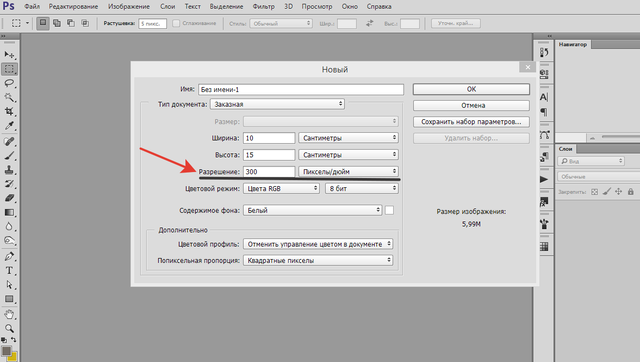The height and width of the screenshot is (362, 640).
Task: Click the Отмена button
Action: [471, 105]
